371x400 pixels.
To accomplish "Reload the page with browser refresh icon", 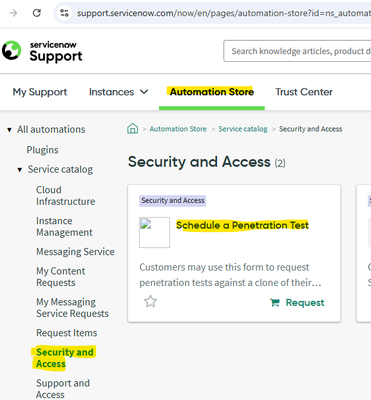I will [x=37, y=13].
